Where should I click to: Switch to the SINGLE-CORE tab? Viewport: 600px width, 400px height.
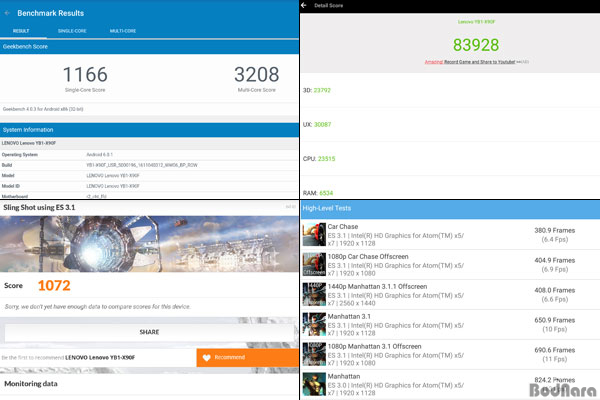click(x=72, y=31)
